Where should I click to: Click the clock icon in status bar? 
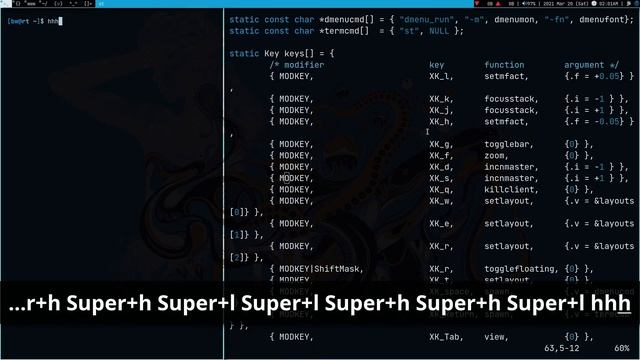[x=594, y=3]
